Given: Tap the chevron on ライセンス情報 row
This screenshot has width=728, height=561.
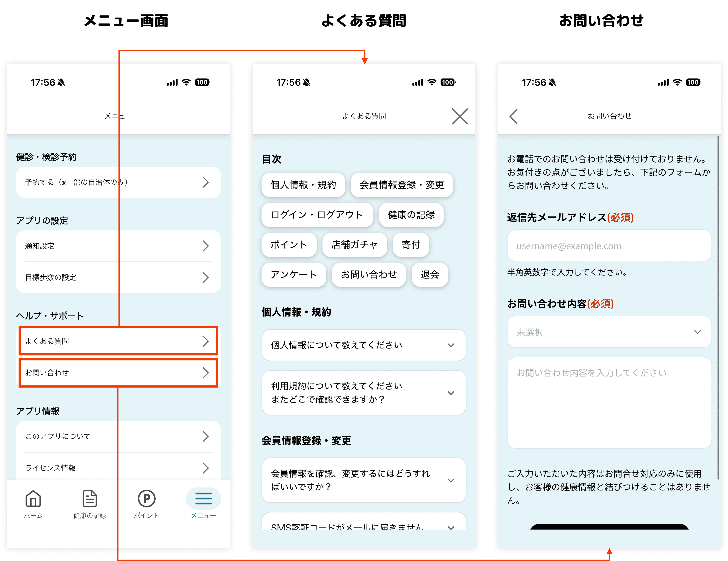Looking at the screenshot, I should click(x=206, y=468).
